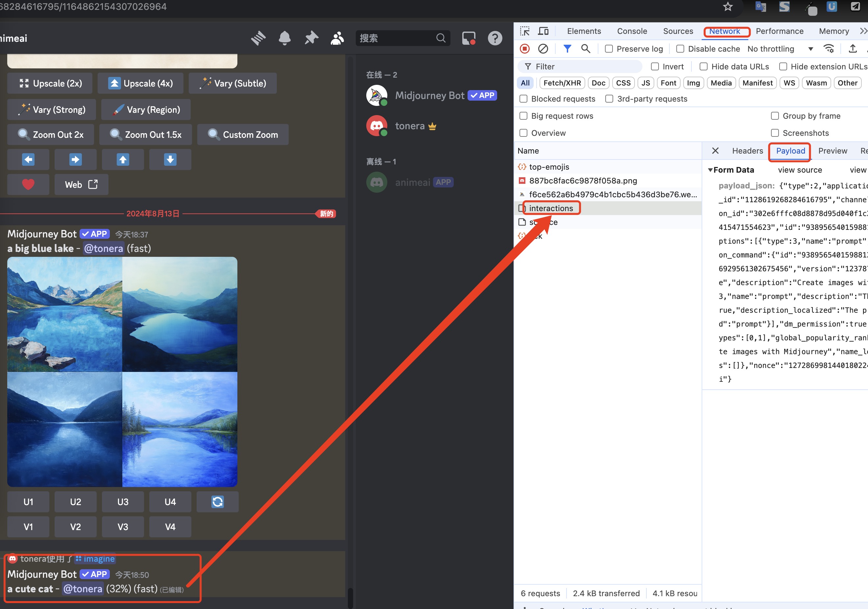Check Hide extension URLs option
The width and height of the screenshot is (868, 609).
[783, 66]
